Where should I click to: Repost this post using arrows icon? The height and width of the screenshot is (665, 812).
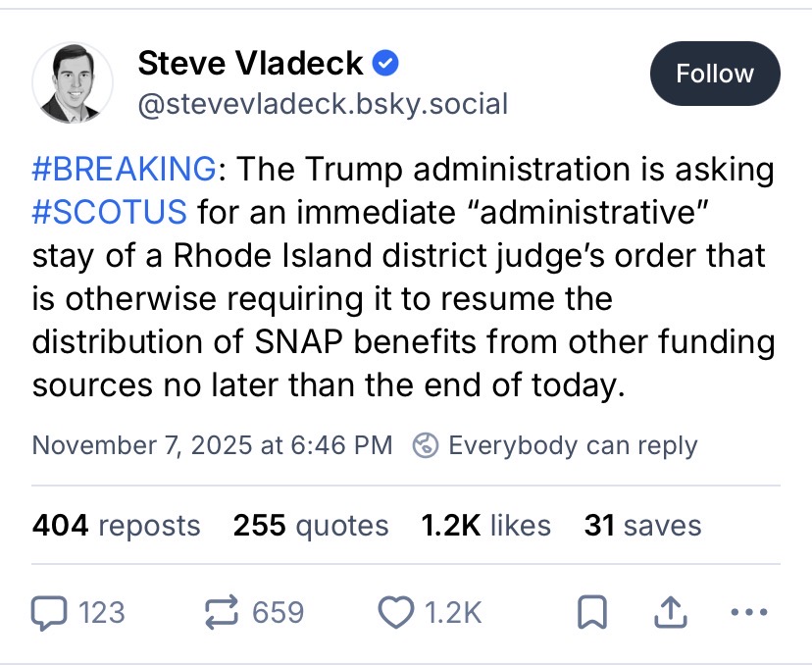pos(221,613)
